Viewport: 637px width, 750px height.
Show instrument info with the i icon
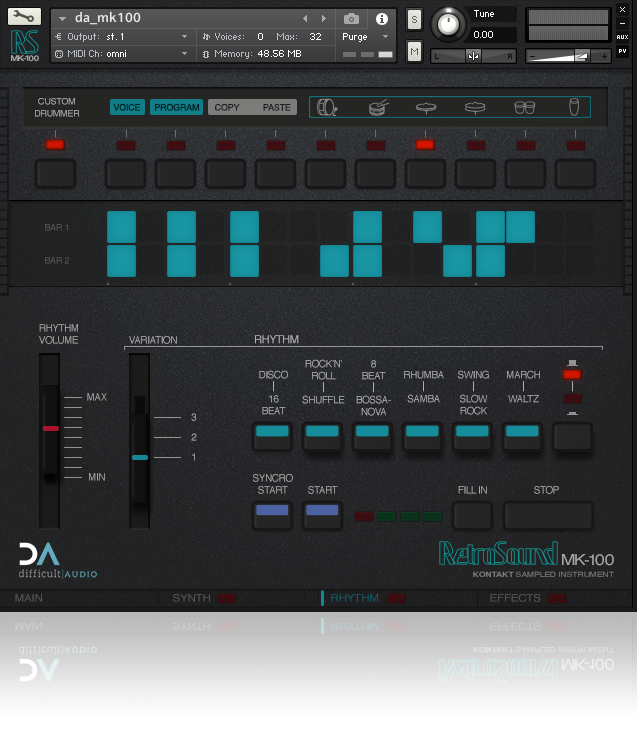(x=382, y=19)
